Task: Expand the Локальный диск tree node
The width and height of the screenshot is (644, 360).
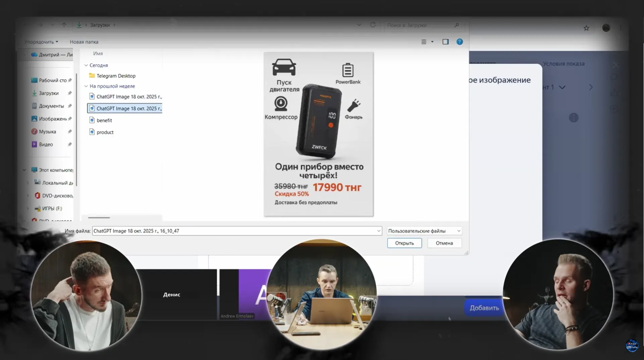Action: tap(27, 183)
